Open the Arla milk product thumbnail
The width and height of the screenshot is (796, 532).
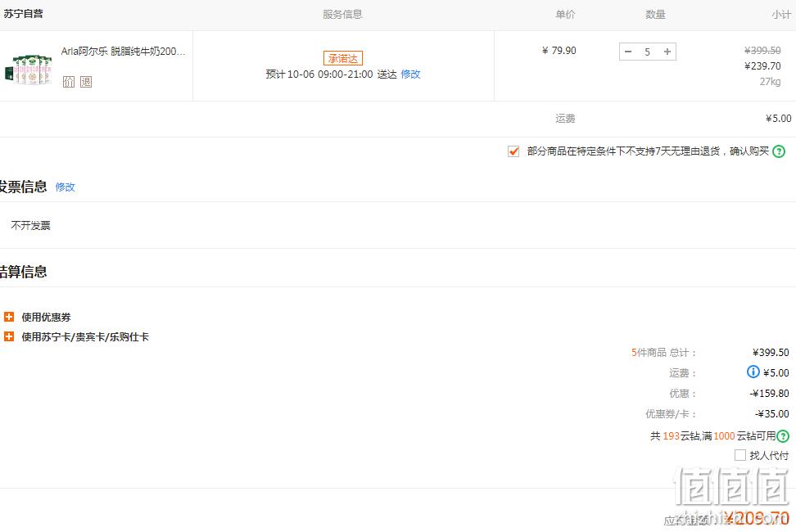point(29,69)
